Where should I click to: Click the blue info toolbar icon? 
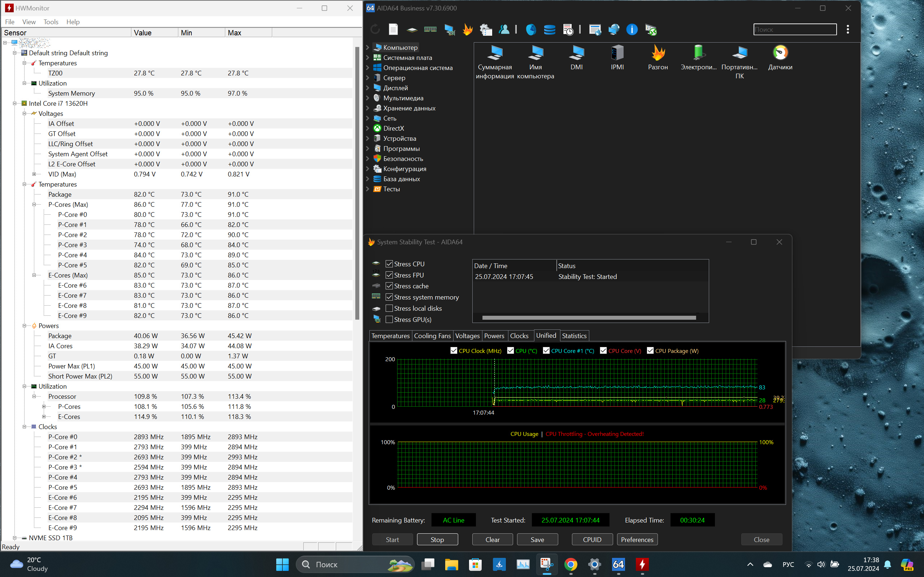(632, 29)
